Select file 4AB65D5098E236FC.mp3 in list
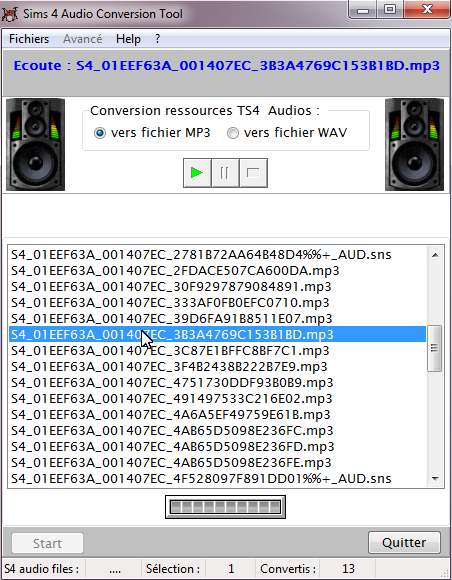The width and height of the screenshot is (452, 580). pyautogui.click(x=217, y=431)
